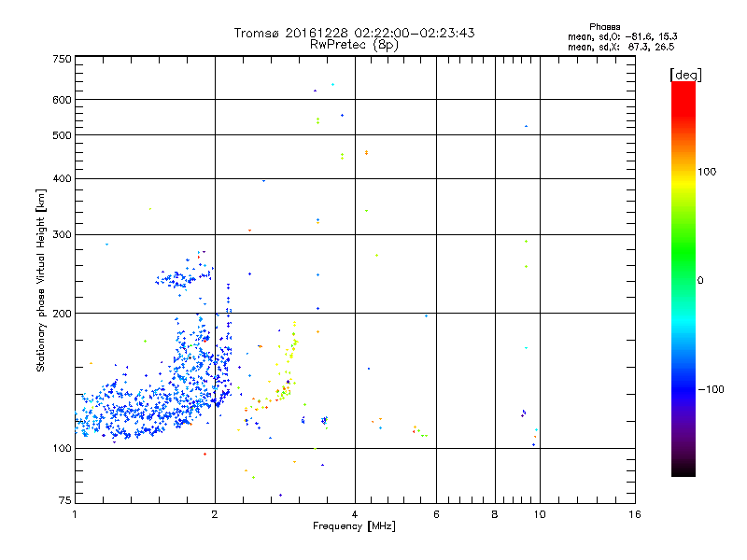Click the x-axis title 'Frequency [MHz]'
This screenshot has height=560, width=747.
[354, 526]
